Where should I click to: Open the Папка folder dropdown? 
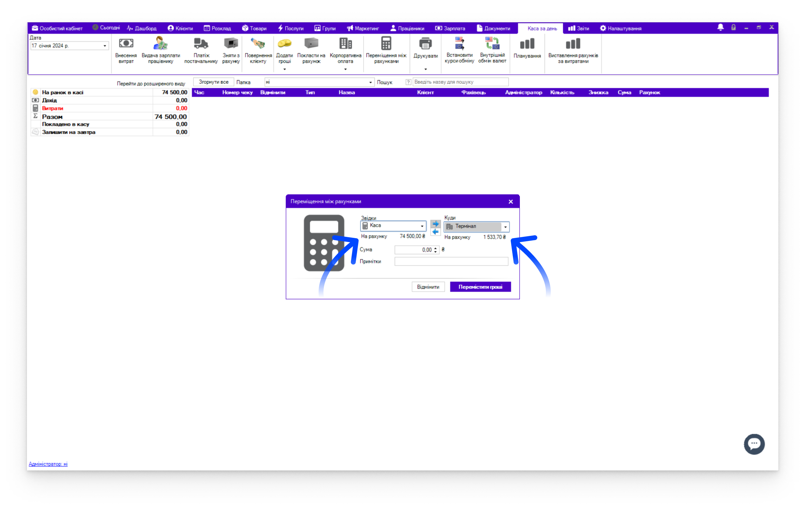pyautogui.click(x=370, y=82)
